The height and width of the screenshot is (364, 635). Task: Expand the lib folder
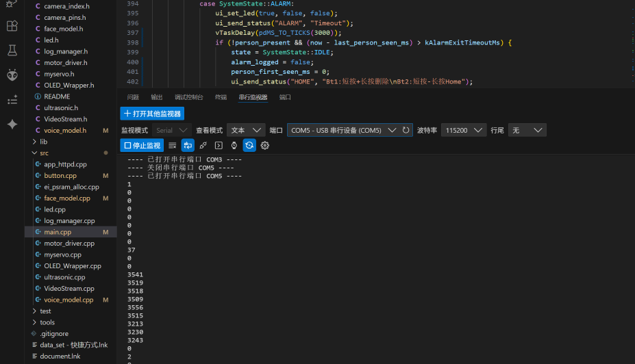click(44, 142)
